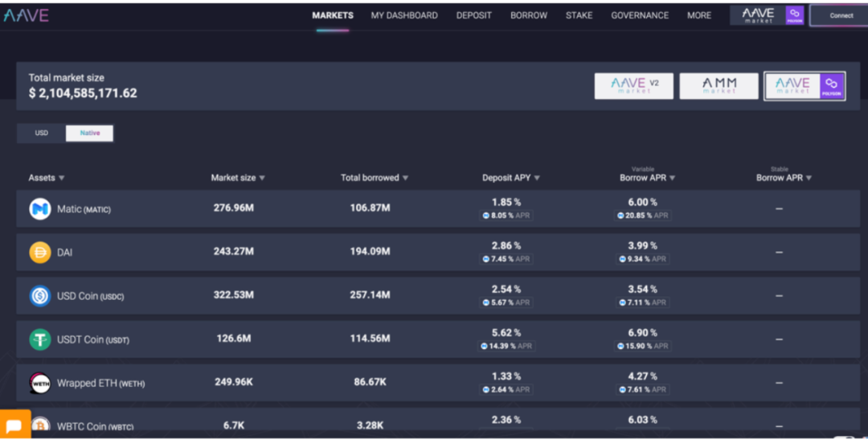This screenshot has width=868, height=440.
Task: Click DAI variable borrow APR 3.99 %
Action: (642, 245)
